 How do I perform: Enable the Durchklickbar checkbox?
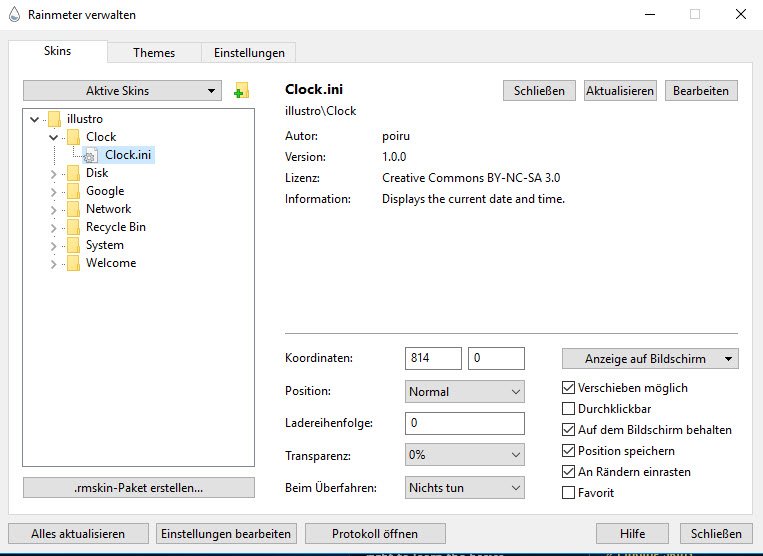click(569, 409)
